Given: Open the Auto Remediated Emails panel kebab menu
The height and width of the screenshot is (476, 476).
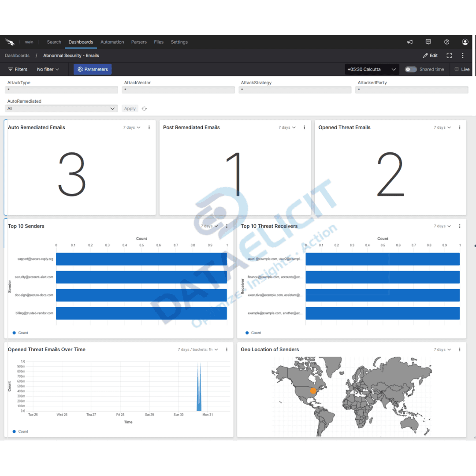Looking at the screenshot, I should point(149,127).
